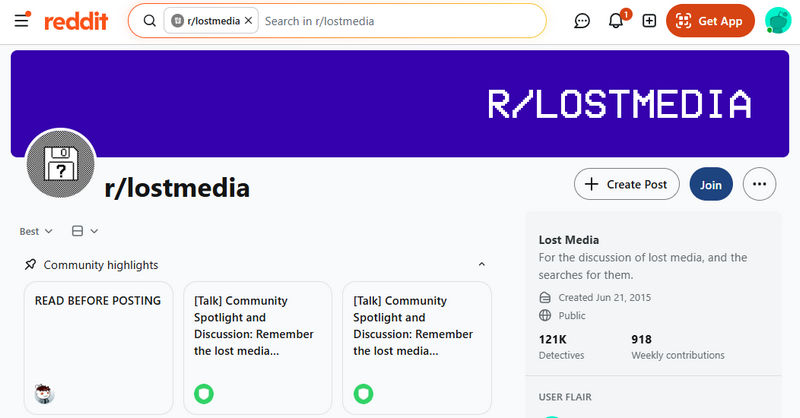Click the Lost Media sidebar heading
800x418 pixels.
[569, 240]
